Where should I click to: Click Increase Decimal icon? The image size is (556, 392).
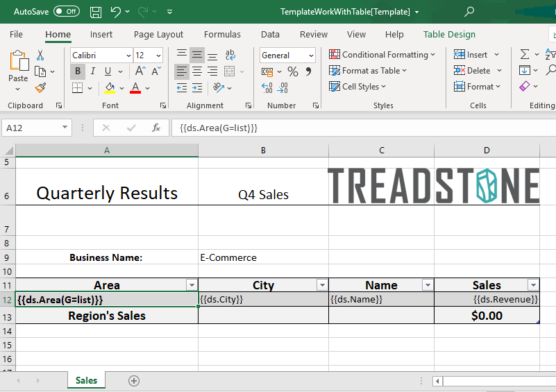[267, 87]
